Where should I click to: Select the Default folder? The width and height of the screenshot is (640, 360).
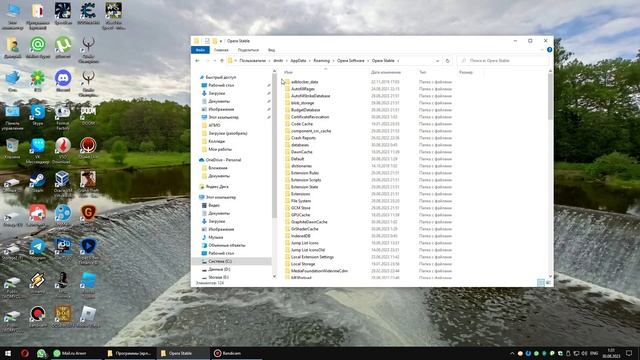point(297,159)
